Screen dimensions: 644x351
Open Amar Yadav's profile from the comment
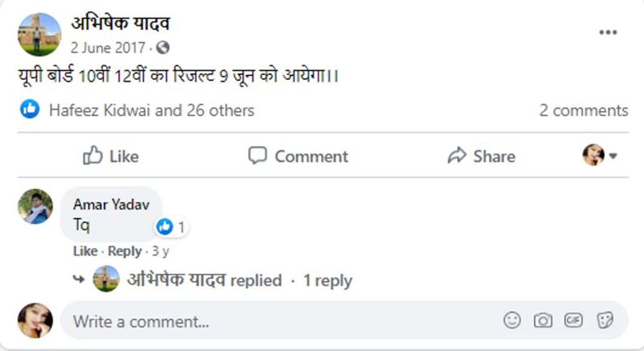click(x=111, y=204)
